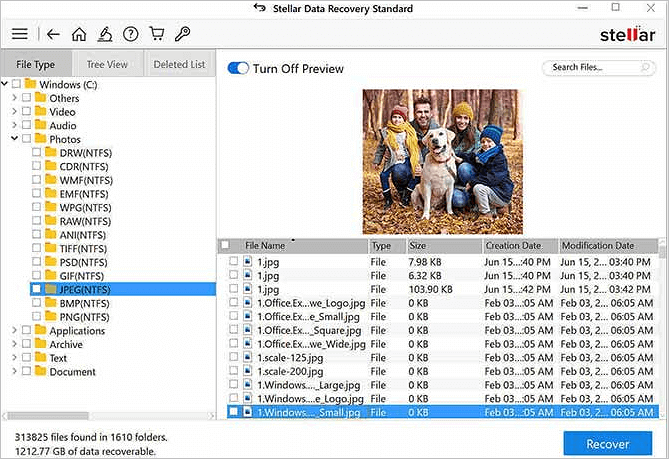The width and height of the screenshot is (669, 459).
Task: Collapse the Photos folder tree node
Action: [14, 139]
